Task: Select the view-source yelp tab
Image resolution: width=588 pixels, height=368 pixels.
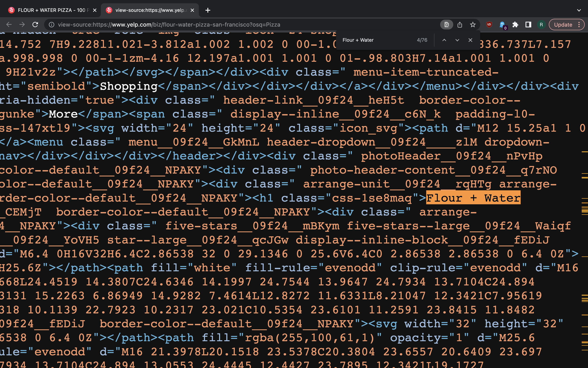Action: tap(149, 10)
